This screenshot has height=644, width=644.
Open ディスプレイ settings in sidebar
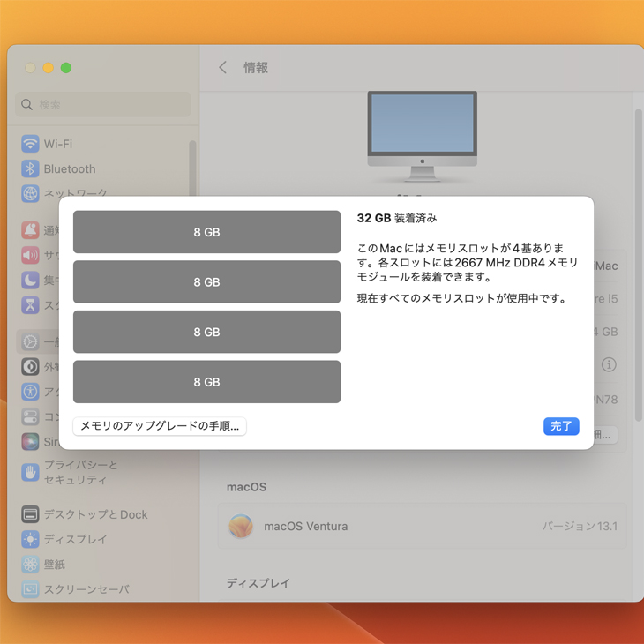click(x=75, y=539)
